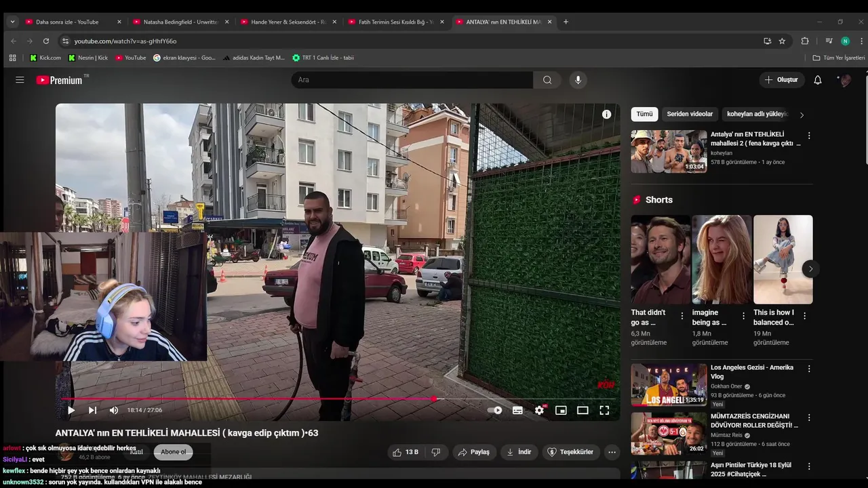The height and width of the screenshot is (488, 868).
Task: Switch to miniplayer mode
Action: tap(561, 410)
